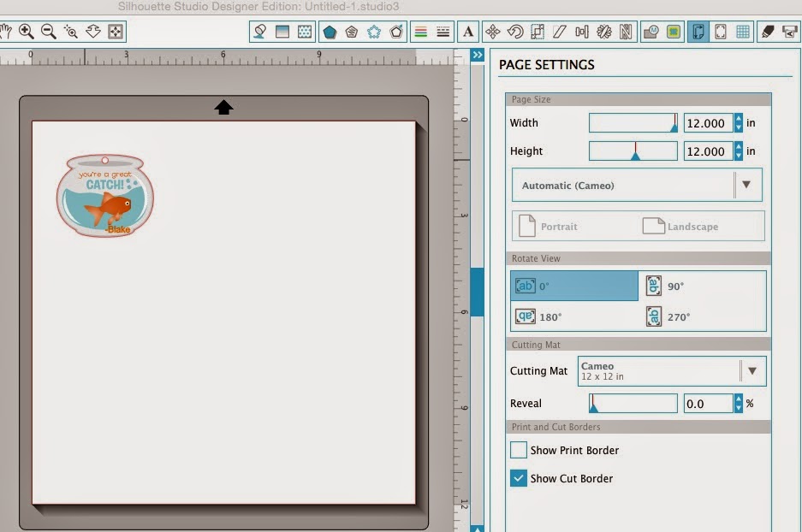The width and height of the screenshot is (802, 532).
Task: Select the Zoom In tool
Action: point(27,31)
